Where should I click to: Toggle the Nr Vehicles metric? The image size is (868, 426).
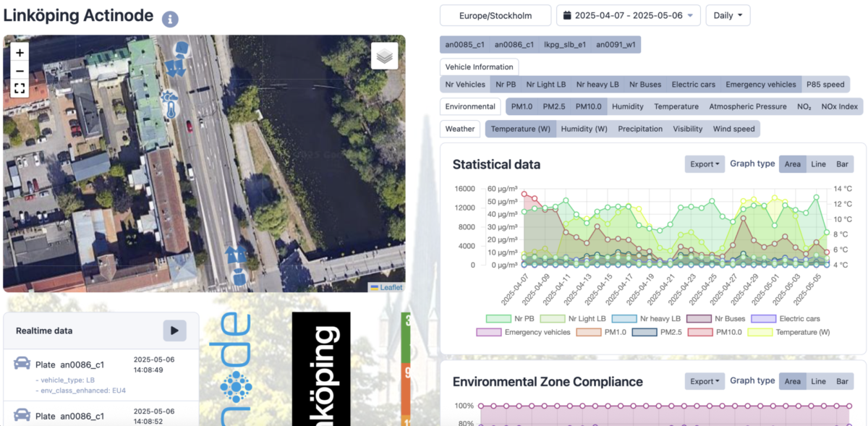click(x=465, y=85)
